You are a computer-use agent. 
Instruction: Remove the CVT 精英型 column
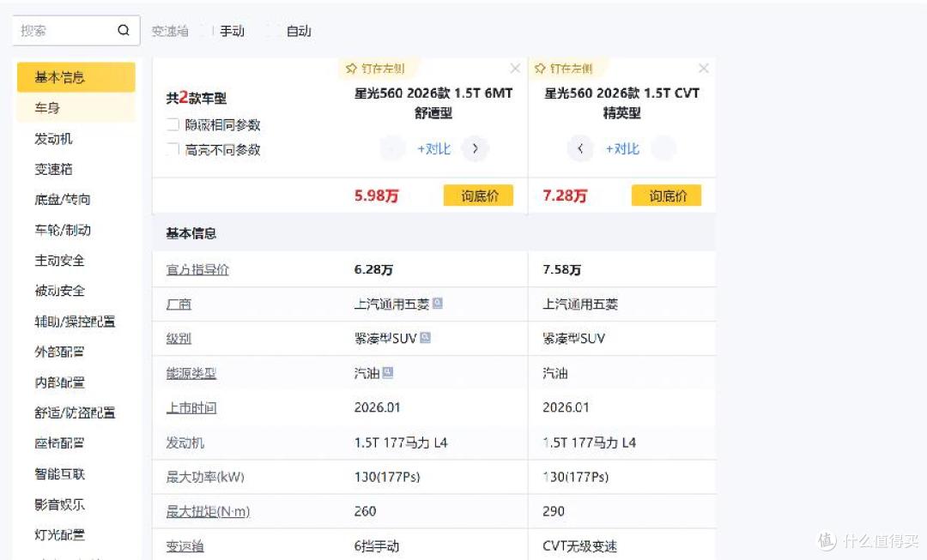[x=704, y=69]
